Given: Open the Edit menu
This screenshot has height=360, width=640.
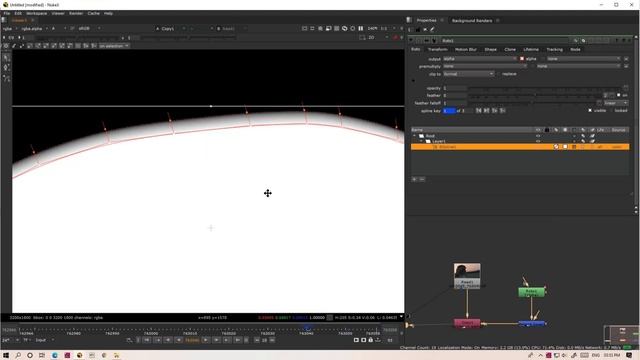Looking at the screenshot, I should 18,13.
